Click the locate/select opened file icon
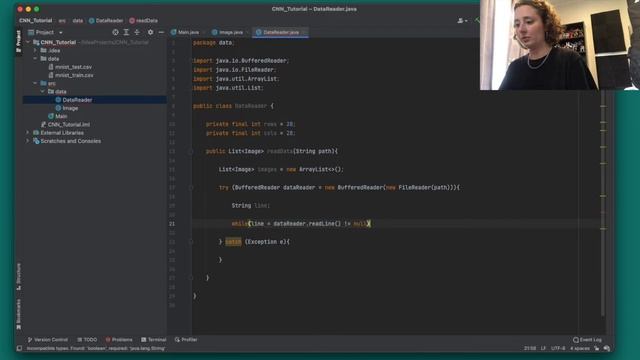The image size is (640, 360). (116, 32)
